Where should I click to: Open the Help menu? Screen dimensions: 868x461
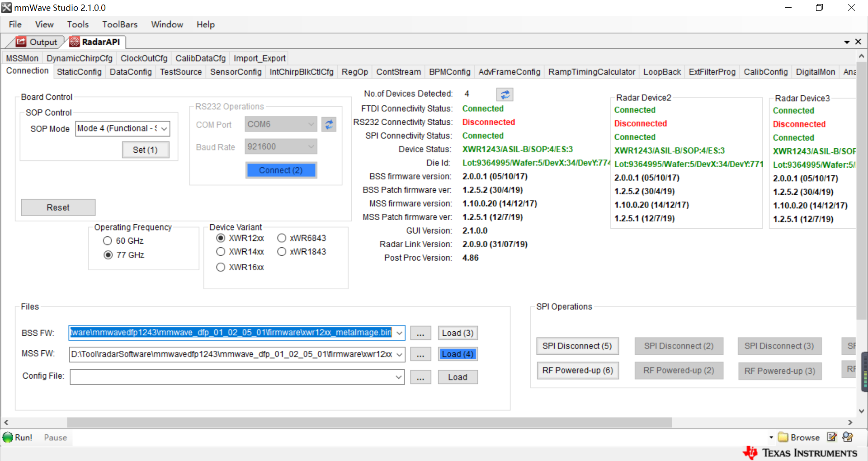pyautogui.click(x=205, y=24)
